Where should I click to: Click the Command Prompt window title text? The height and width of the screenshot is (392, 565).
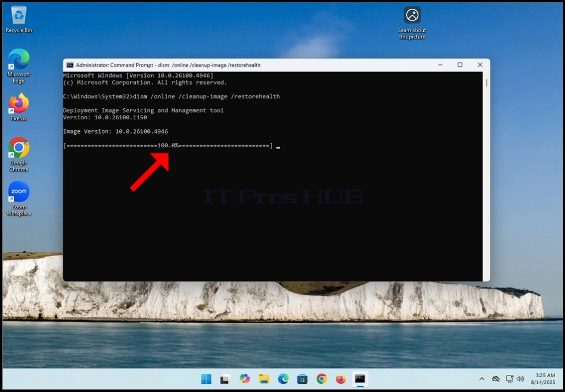168,65
